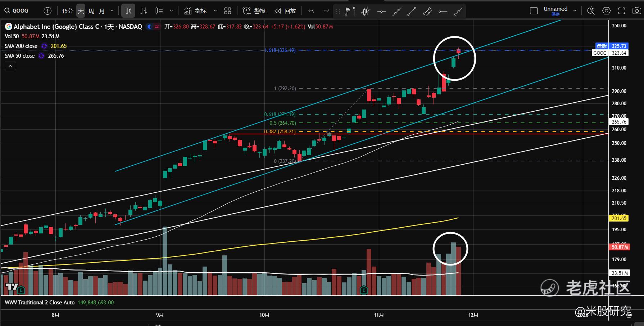This screenshot has height=326, width=644.
Task: Expand the Unnamed layout dropdown arrow
Action: coord(575,11)
